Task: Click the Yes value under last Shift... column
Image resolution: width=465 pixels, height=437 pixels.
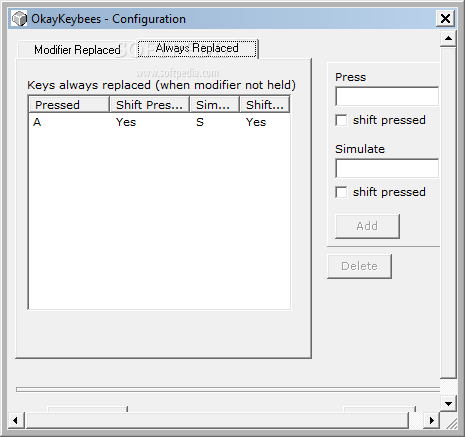Action: (x=256, y=122)
